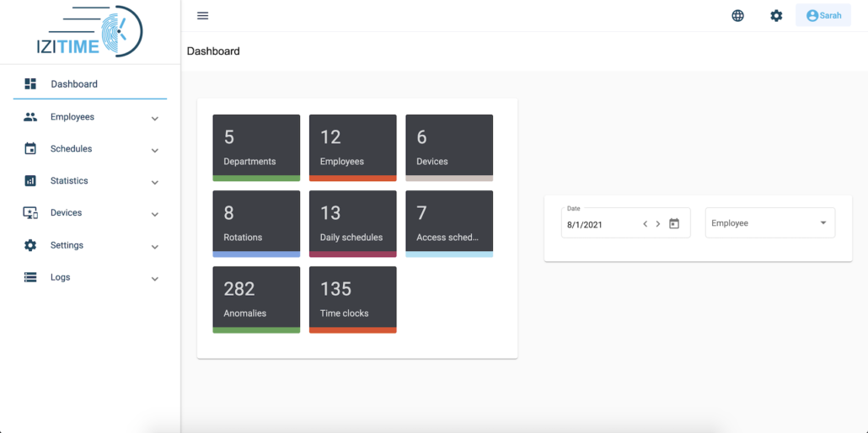Open the 7 Access schedules card
Screen dimensions: 868x433
pos(449,224)
